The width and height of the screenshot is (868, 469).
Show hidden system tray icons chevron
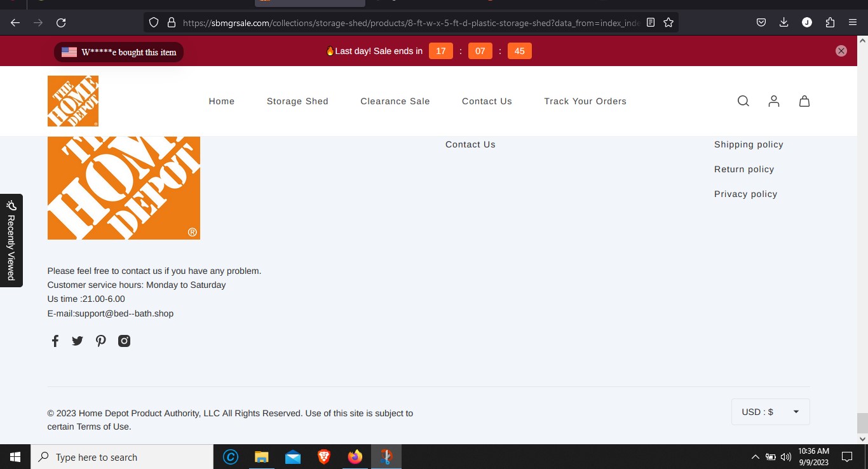coord(755,457)
